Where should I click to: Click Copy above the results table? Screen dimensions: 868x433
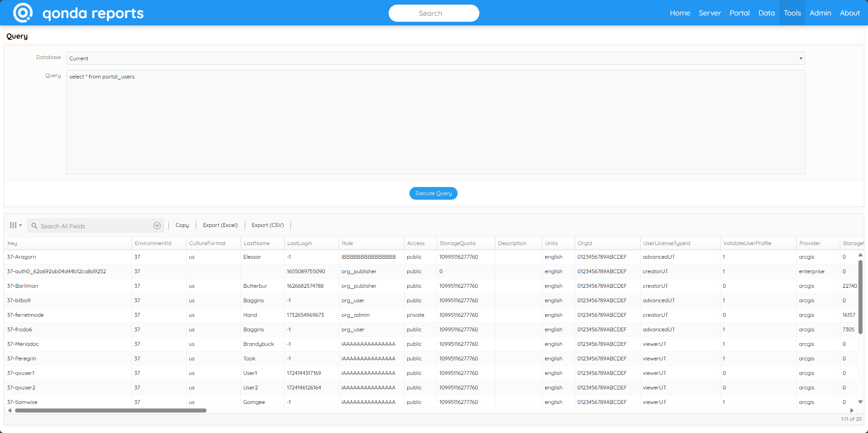coord(182,225)
